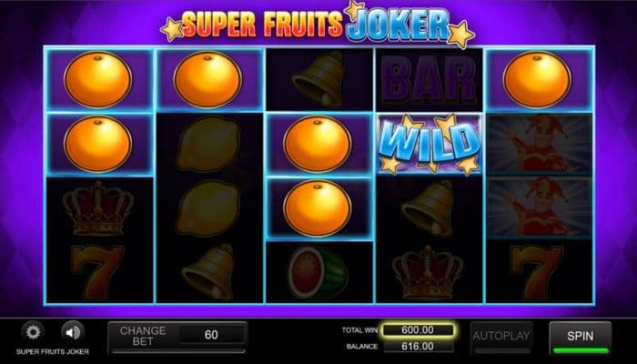Click the BAR symbol on reel four

[x=430, y=80]
